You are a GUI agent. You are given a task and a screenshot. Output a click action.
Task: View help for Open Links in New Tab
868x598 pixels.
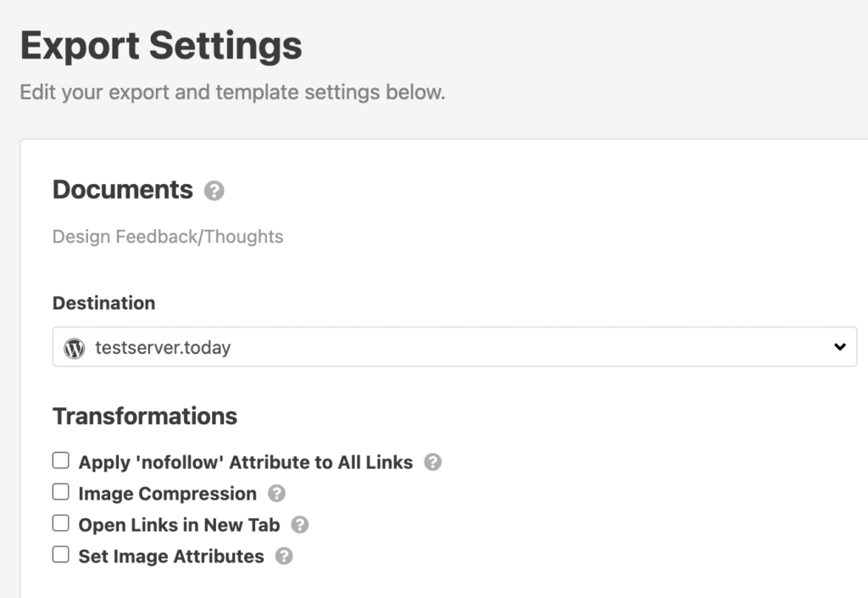pos(299,525)
